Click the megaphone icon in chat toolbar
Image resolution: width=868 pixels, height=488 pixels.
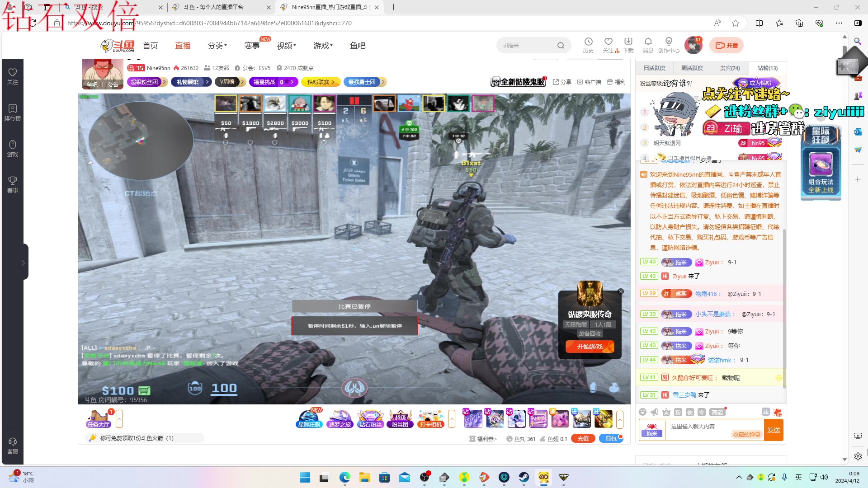point(654,412)
